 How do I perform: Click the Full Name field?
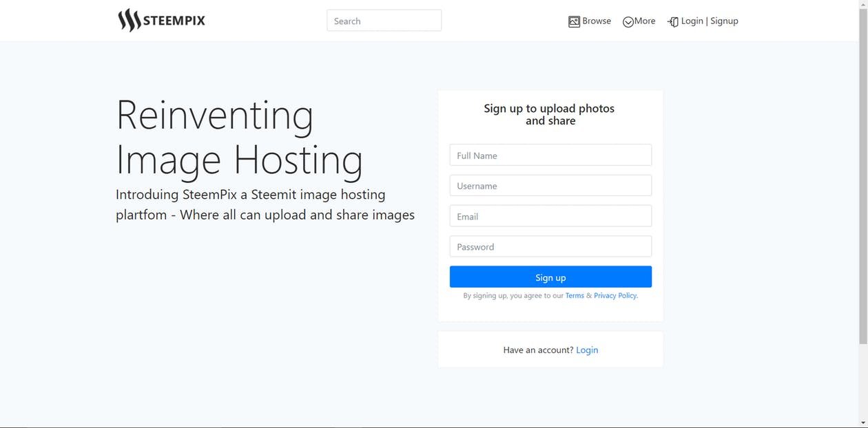pos(550,156)
